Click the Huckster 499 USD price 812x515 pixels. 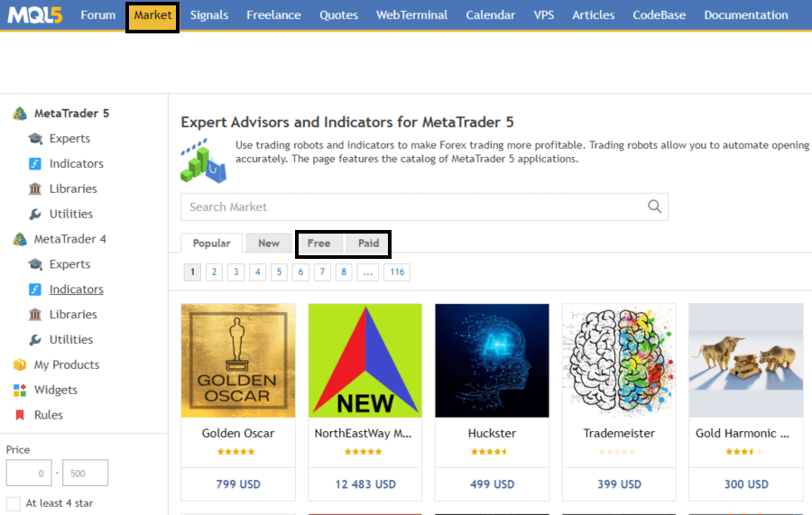492,484
